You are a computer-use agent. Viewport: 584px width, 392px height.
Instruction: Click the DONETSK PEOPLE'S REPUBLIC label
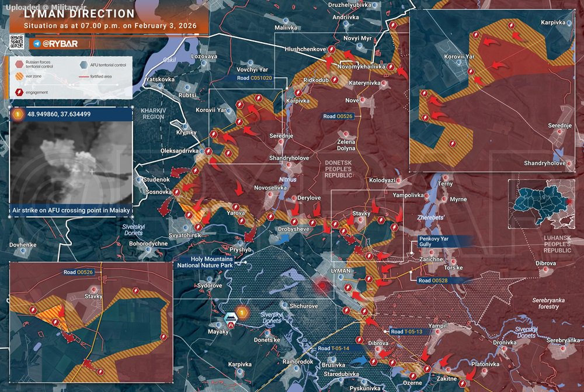pos(338,169)
